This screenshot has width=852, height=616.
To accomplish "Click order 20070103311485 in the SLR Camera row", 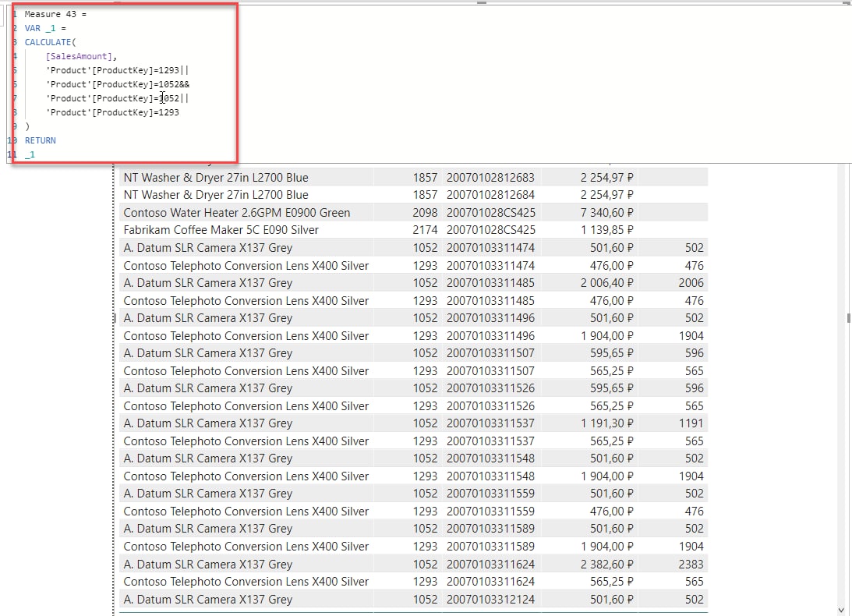I will pyautogui.click(x=490, y=283).
